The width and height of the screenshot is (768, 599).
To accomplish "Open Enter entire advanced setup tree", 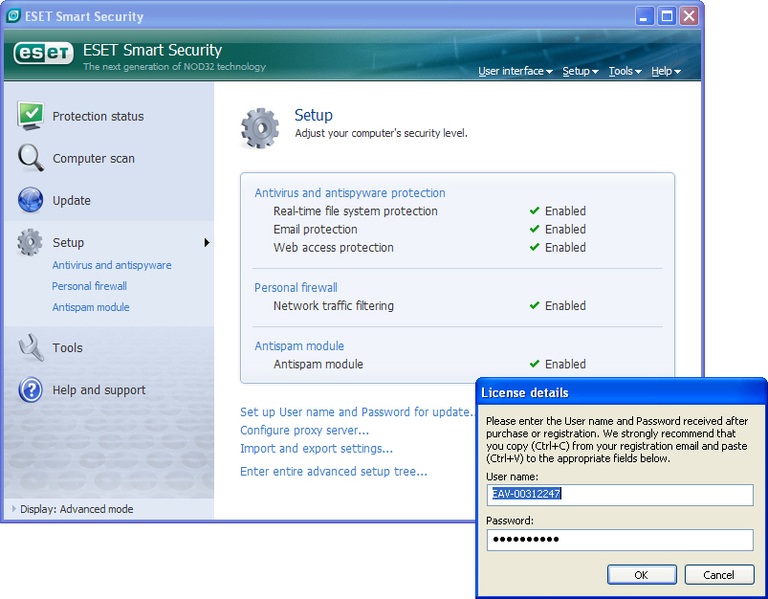I will coord(334,471).
